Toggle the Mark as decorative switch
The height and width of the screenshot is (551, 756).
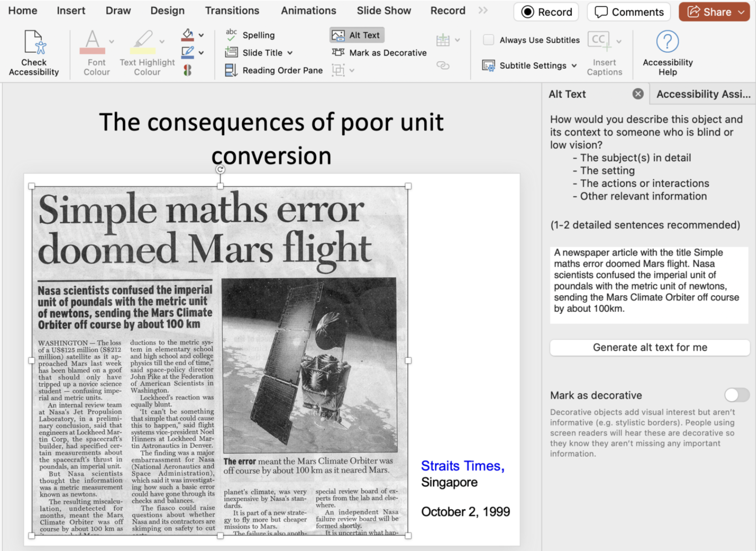coord(737,395)
